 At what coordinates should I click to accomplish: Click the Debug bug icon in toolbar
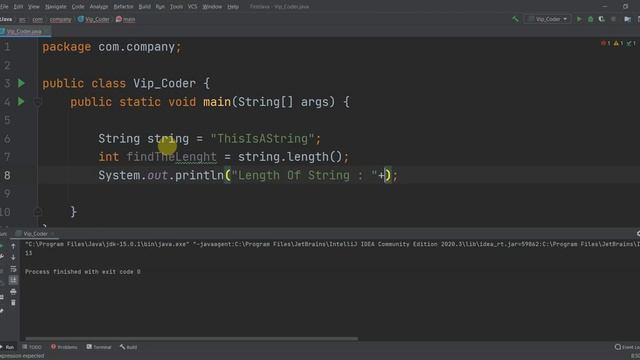[x=590, y=19]
